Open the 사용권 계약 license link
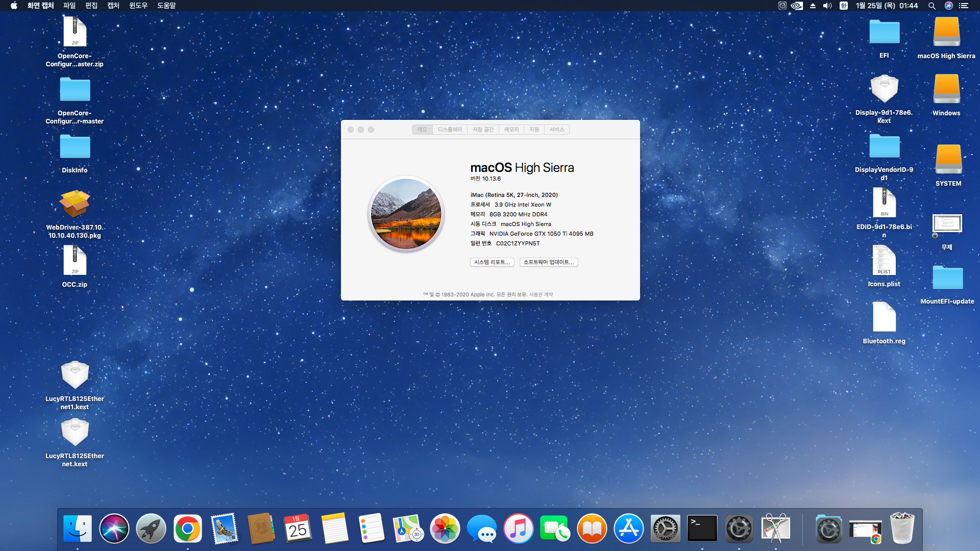Image resolution: width=980 pixels, height=551 pixels. click(541, 294)
